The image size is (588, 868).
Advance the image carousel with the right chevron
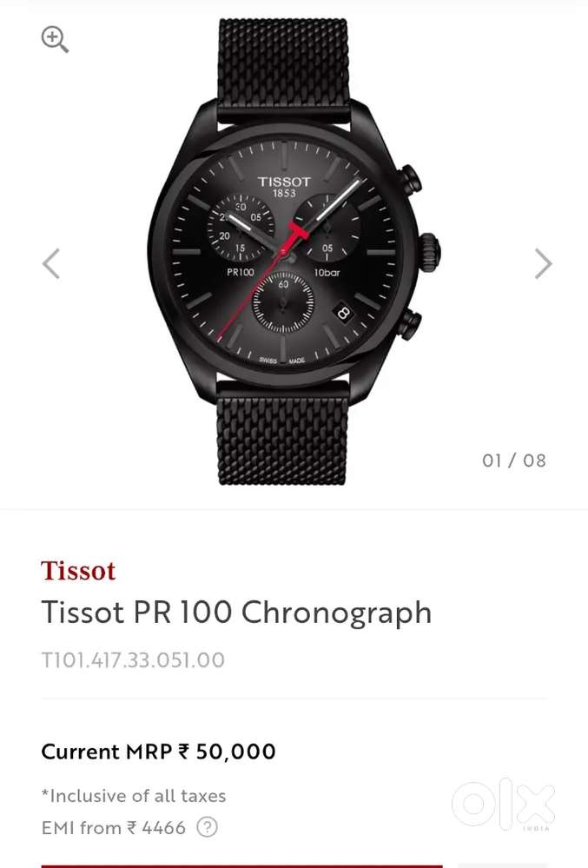(541, 264)
